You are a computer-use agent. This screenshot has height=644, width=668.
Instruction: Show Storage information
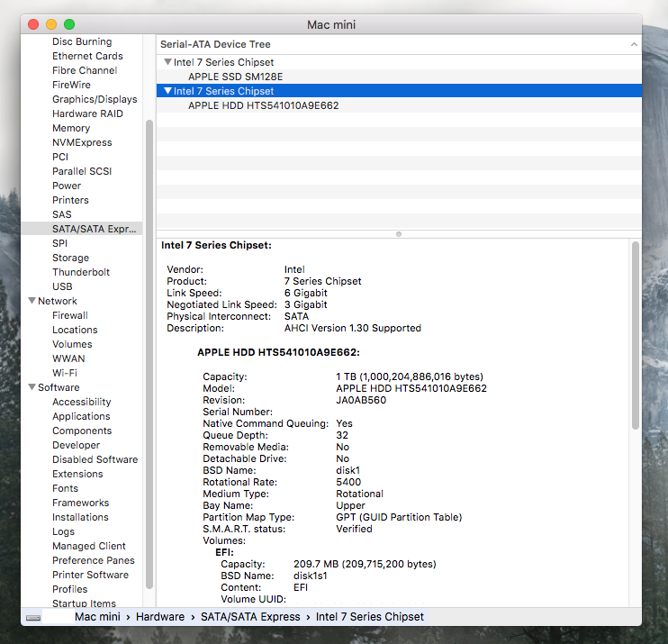click(71, 258)
